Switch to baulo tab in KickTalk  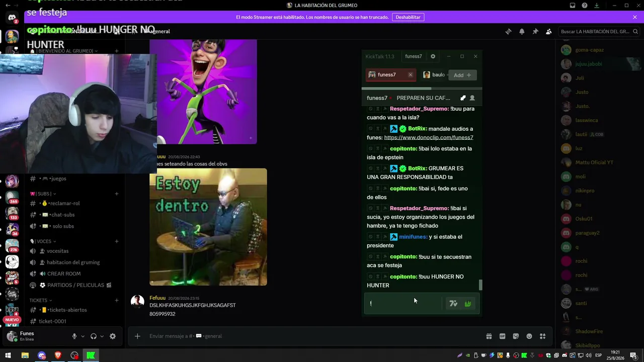click(434, 75)
